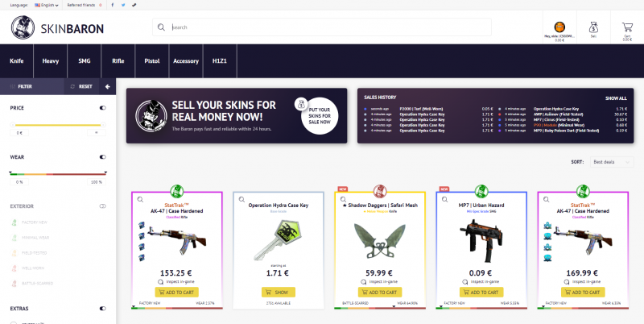Click the yellow Price range slider

click(x=58, y=125)
